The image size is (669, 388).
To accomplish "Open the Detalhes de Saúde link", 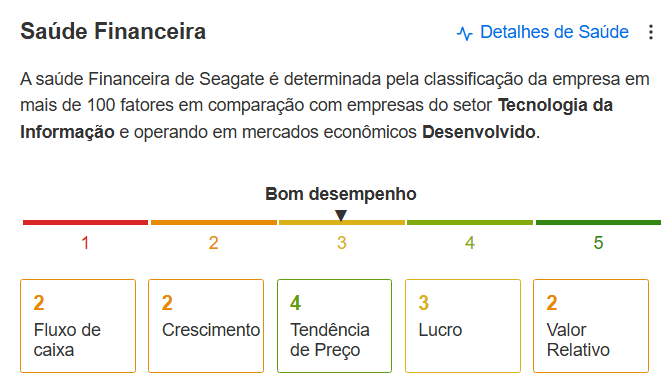I will point(554,32).
